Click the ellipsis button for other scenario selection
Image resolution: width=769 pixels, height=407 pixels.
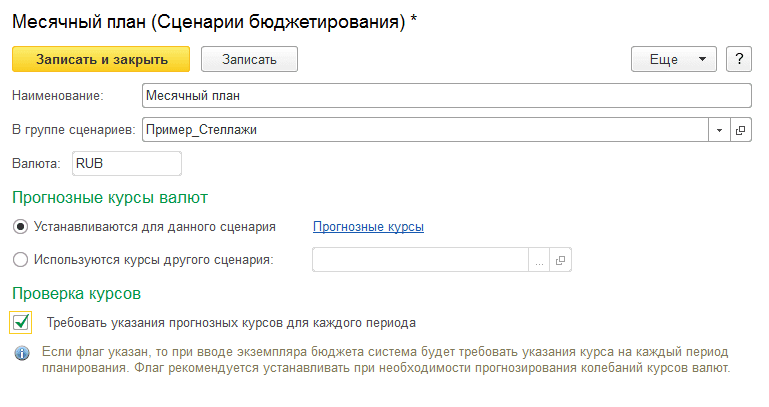[539, 260]
